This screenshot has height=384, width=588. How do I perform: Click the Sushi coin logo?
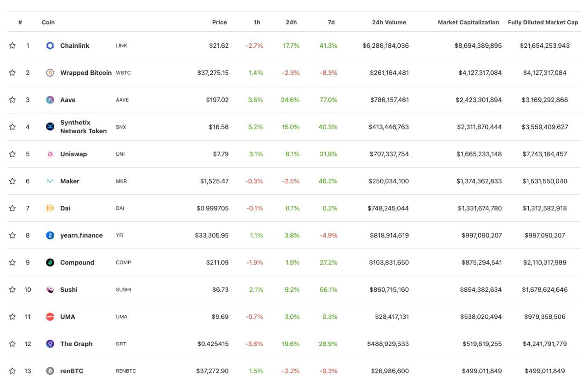[x=50, y=289]
